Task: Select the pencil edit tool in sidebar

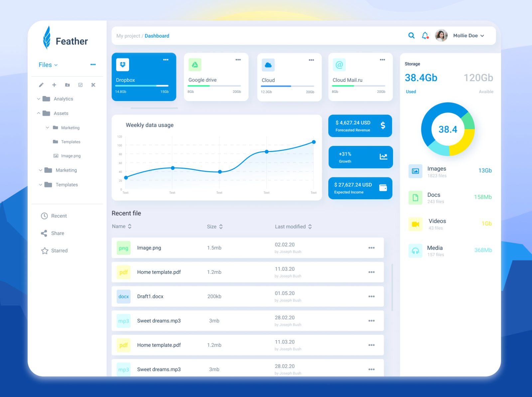Action: 41,85
